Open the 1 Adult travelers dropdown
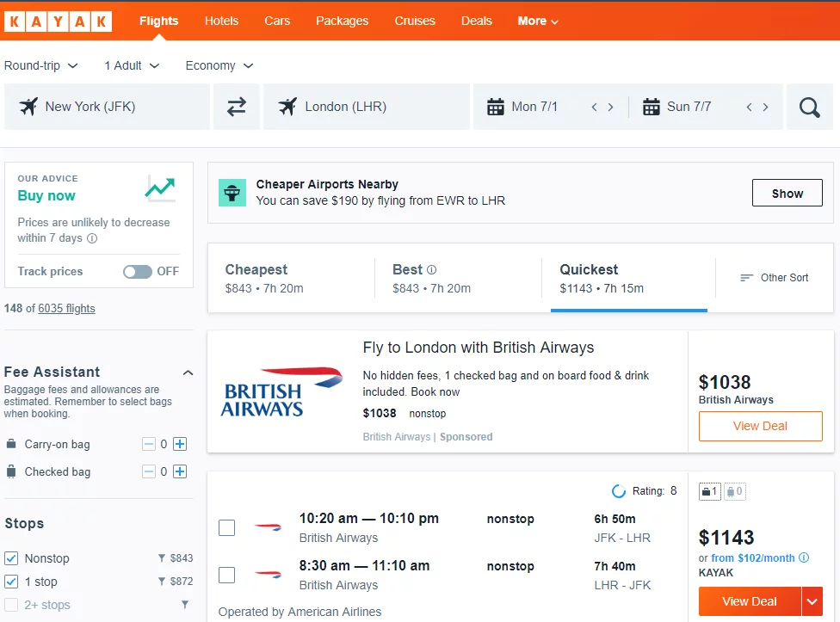Viewport: 840px width, 622px height. pos(132,66)
